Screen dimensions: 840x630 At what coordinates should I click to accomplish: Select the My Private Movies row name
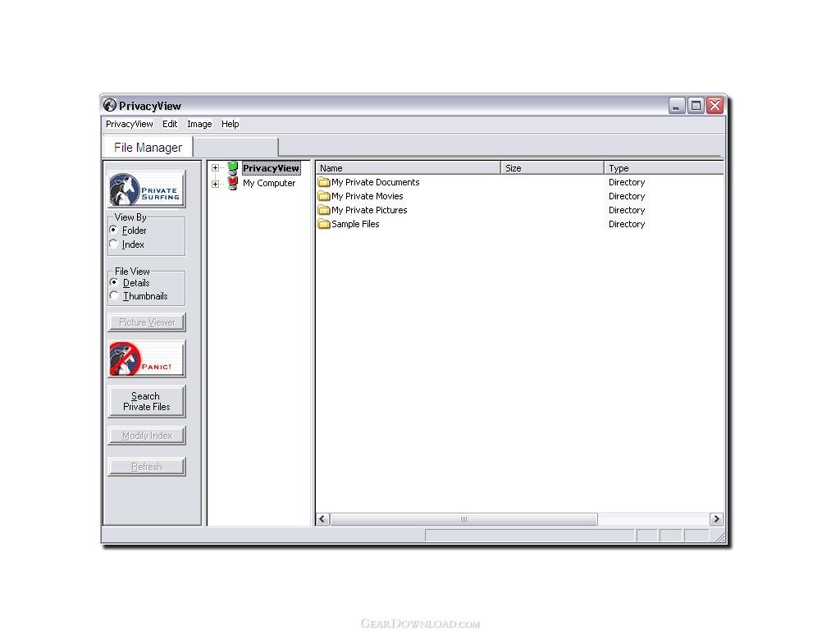pos(367,196)
